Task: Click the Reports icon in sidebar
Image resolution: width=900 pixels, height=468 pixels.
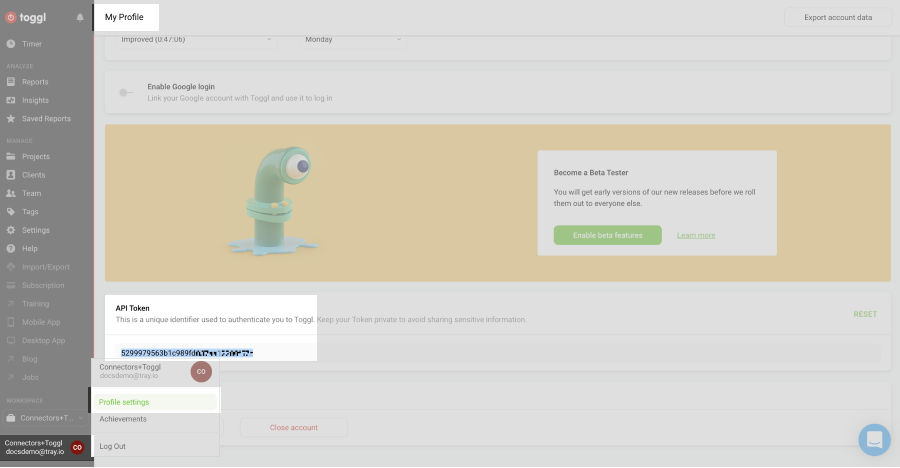Action: [x=11, y=82]
